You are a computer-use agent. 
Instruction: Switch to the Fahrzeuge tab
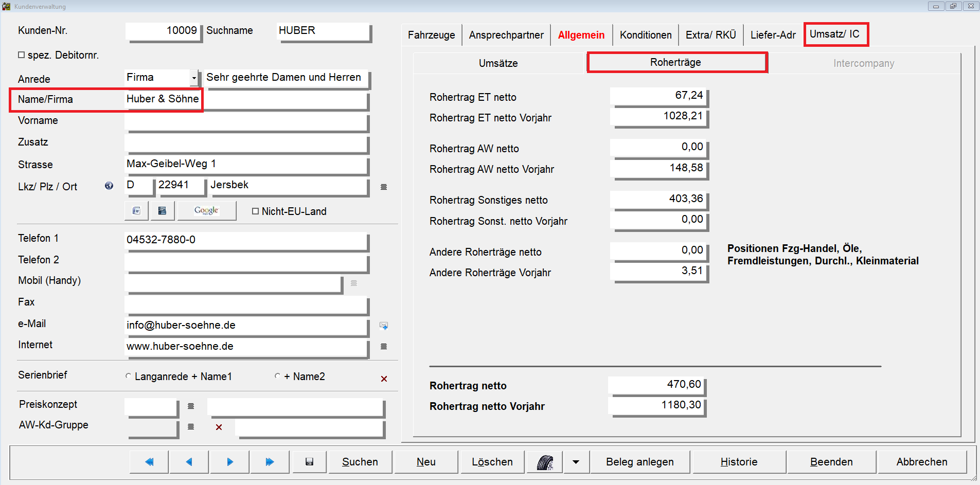tap(431, 35)
